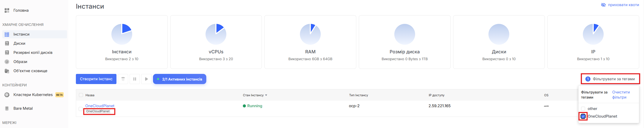Image resolution: width=644 pixels, height=128 pixels.
Task: Open Резервні копії дисків menu item
Action: coord(33,53)
